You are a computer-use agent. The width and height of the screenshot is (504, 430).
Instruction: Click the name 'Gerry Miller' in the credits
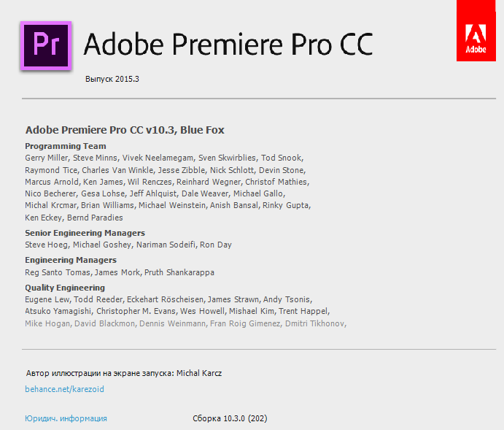tap(46, 158)
